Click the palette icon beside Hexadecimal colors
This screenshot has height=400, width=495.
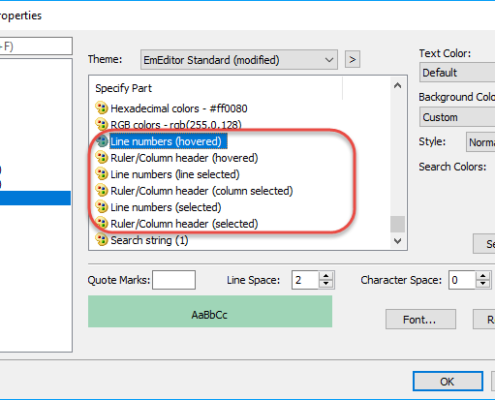click(102, 108)
